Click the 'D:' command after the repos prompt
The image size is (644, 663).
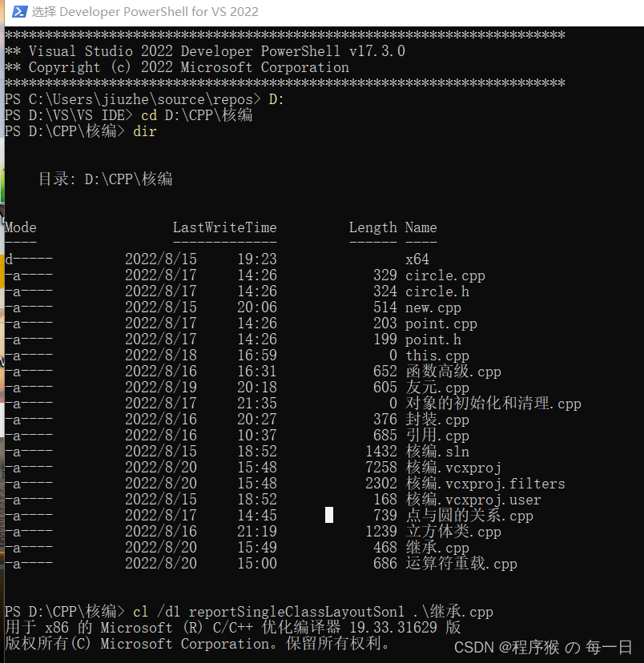[x=276, y=99]
